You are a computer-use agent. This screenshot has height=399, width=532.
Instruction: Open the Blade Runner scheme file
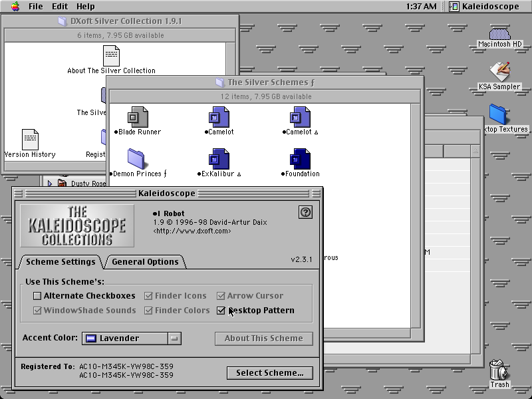coord(138,117)
